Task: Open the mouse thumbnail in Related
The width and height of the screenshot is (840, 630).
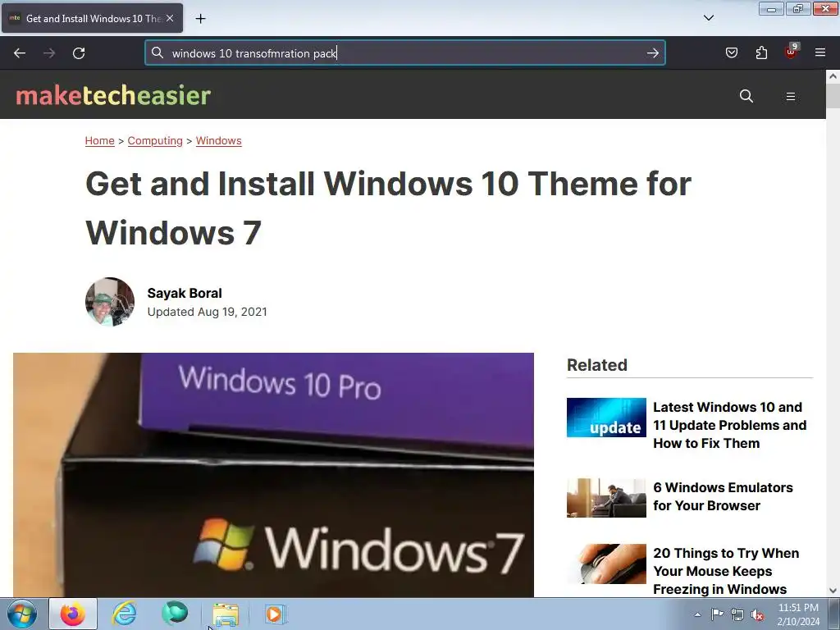Action: click(x=606, y=564)
